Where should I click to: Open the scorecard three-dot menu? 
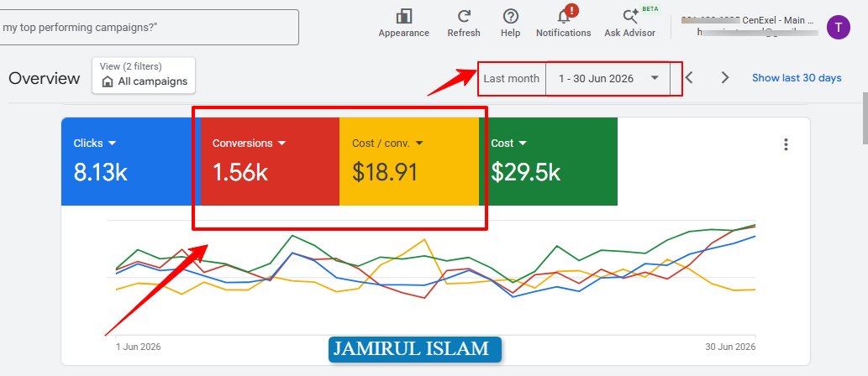[786, 145]
